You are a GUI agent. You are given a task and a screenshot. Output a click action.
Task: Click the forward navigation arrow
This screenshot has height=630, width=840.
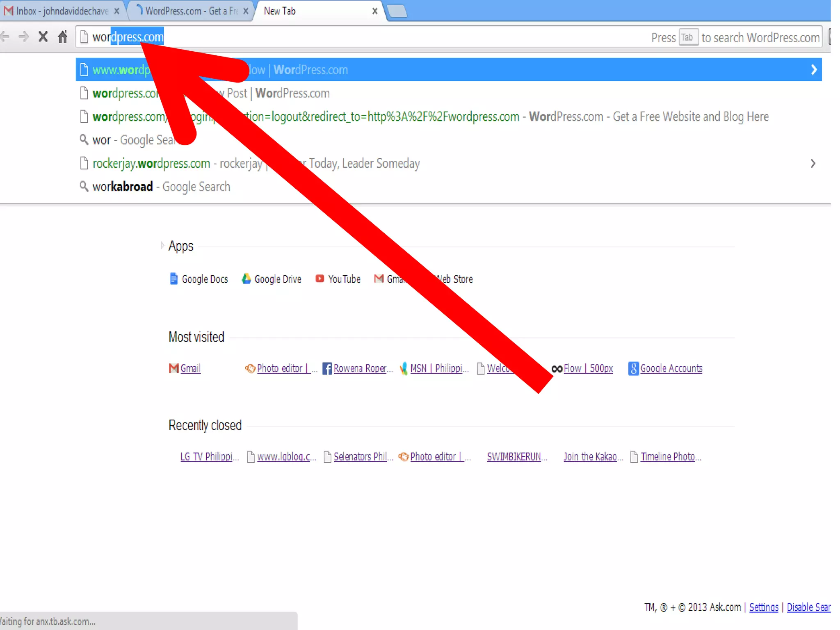pyautogui.click(x=24, y=37)
